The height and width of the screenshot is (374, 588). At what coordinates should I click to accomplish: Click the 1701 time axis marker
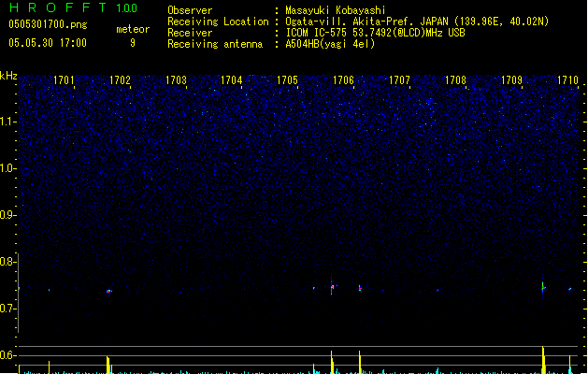coord(64,80)
